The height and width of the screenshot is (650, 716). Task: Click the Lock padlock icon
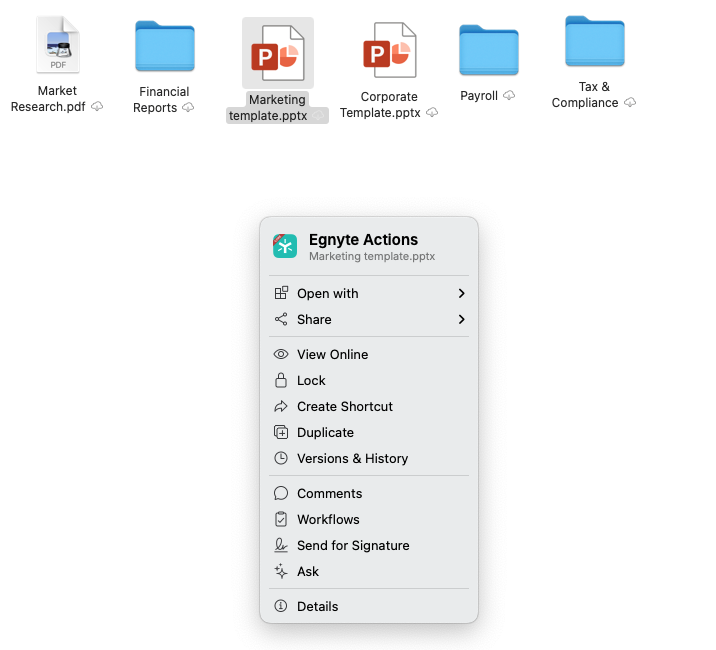tap(281, 380)
